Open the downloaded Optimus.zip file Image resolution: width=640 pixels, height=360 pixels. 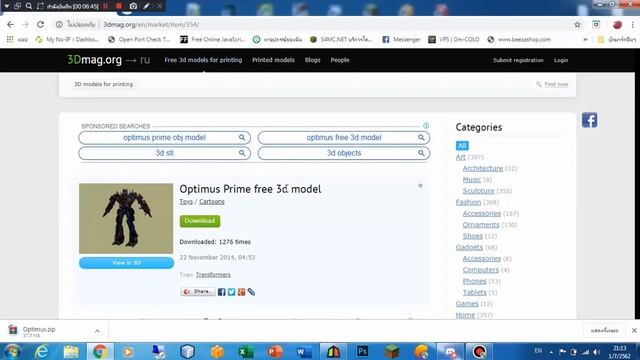[x=39, y=331]
